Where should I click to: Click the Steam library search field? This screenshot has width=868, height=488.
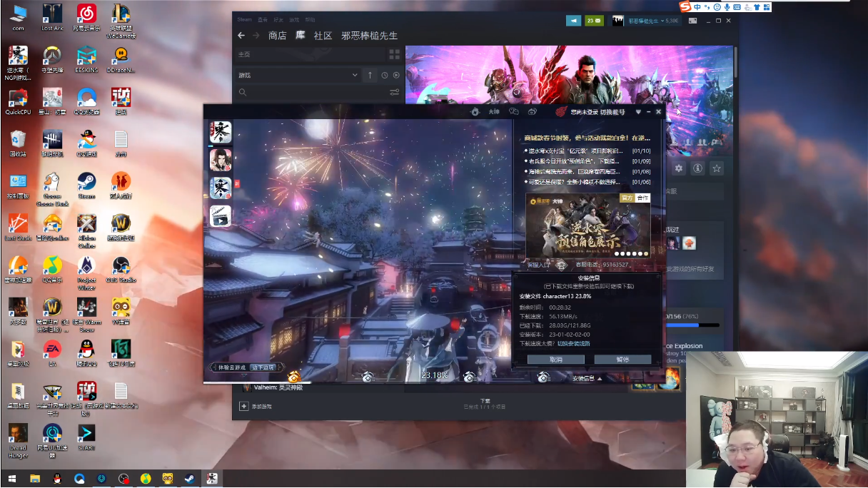coord(314,92)
